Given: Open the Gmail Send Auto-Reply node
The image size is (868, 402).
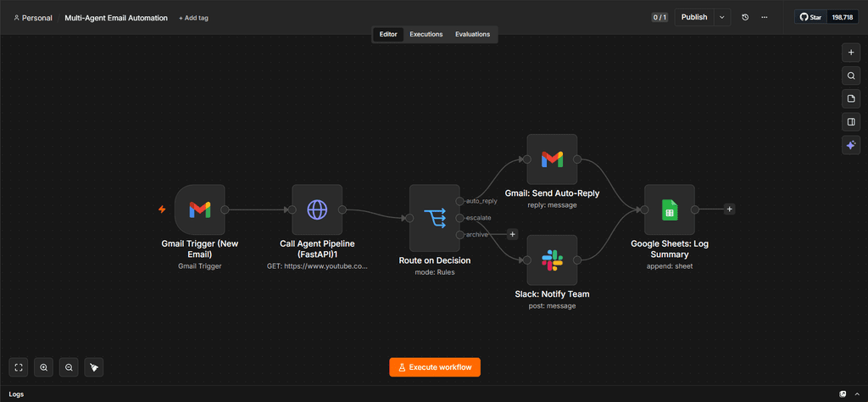Looking at the screenshot, I should [x=552, y=159].
